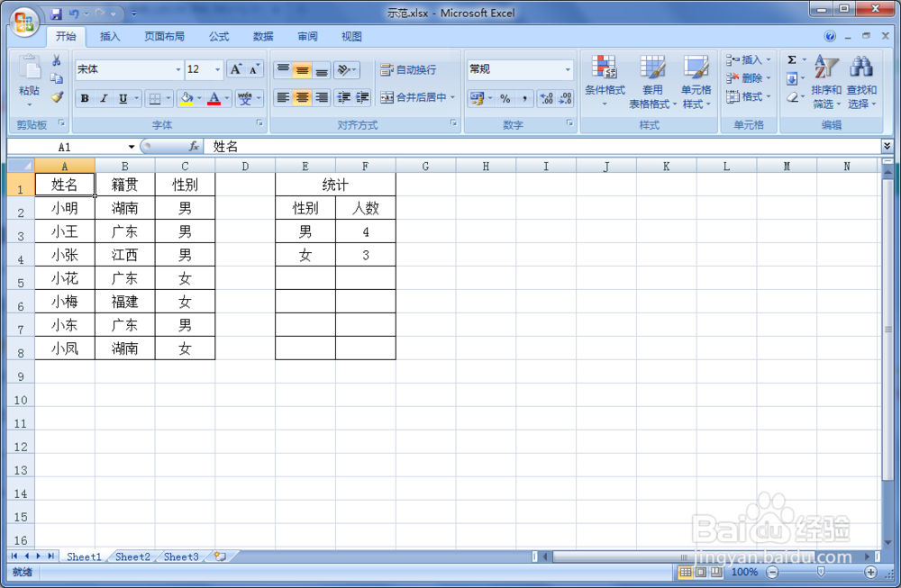Open the Sheet2 worksheet tab
Image resolution: width=901 pixels, height=588 pixels.
(132, 556)
